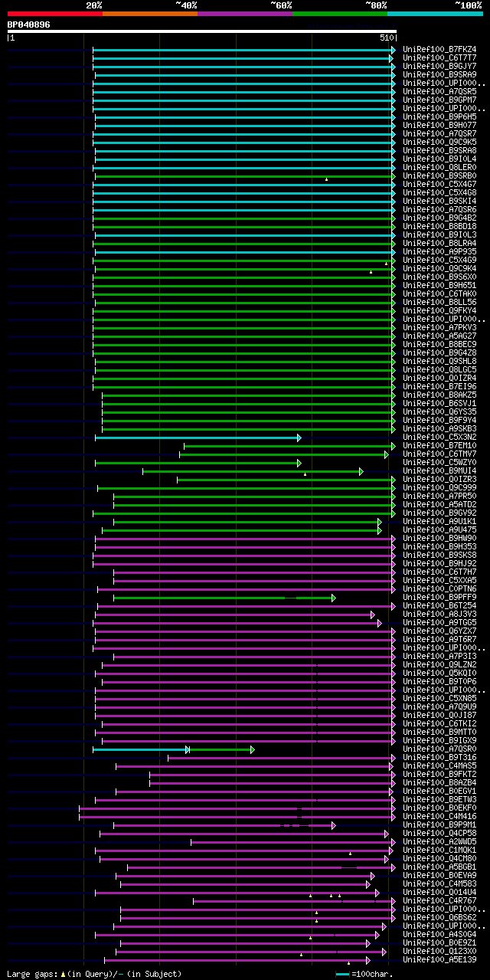Image resolution: width=490 pixels, height=980 pixels.
Task: Click the UniRef100_C5XN85 label
Action: tap(439, 698)
